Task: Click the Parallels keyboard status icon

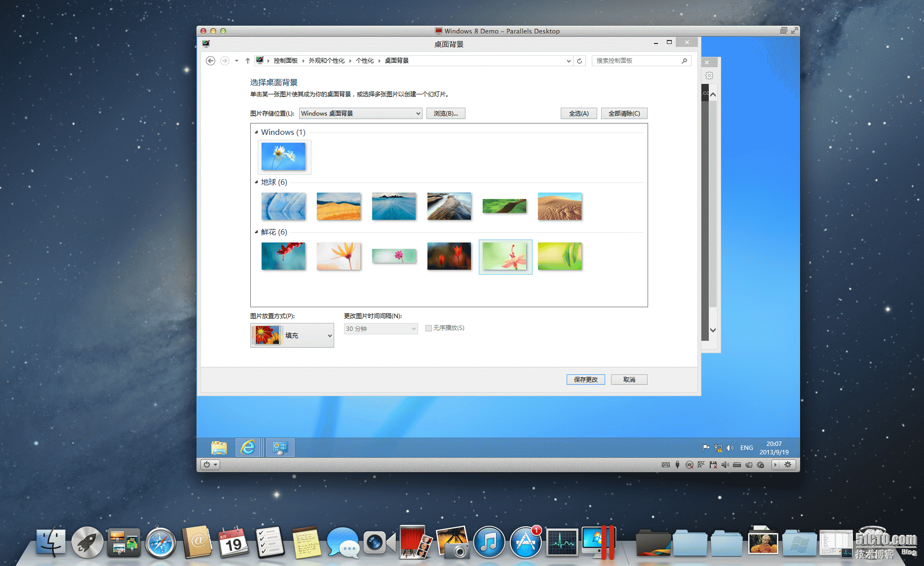Action: (x=666, y=465)
